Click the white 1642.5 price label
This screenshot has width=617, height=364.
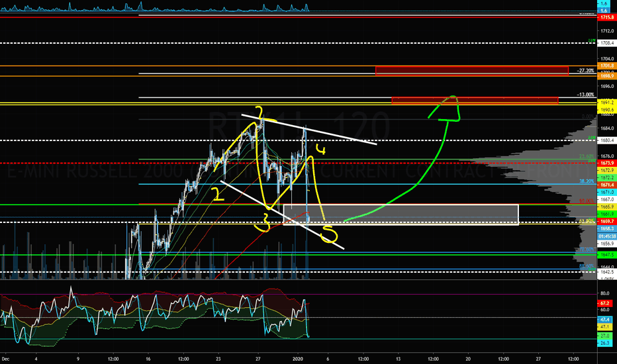coord(607,272)
